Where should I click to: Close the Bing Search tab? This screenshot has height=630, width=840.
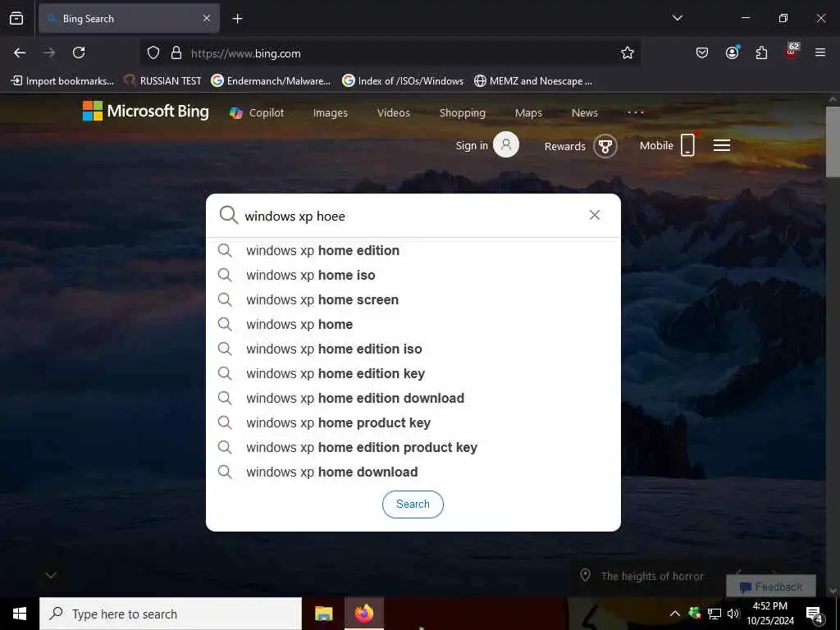(x=207, y=19)
